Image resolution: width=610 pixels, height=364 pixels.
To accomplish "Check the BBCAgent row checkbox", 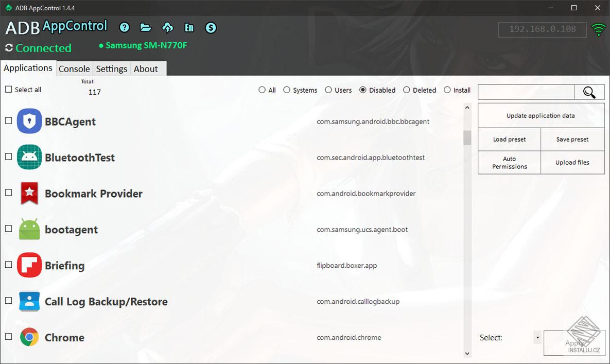I will (9, 120).
